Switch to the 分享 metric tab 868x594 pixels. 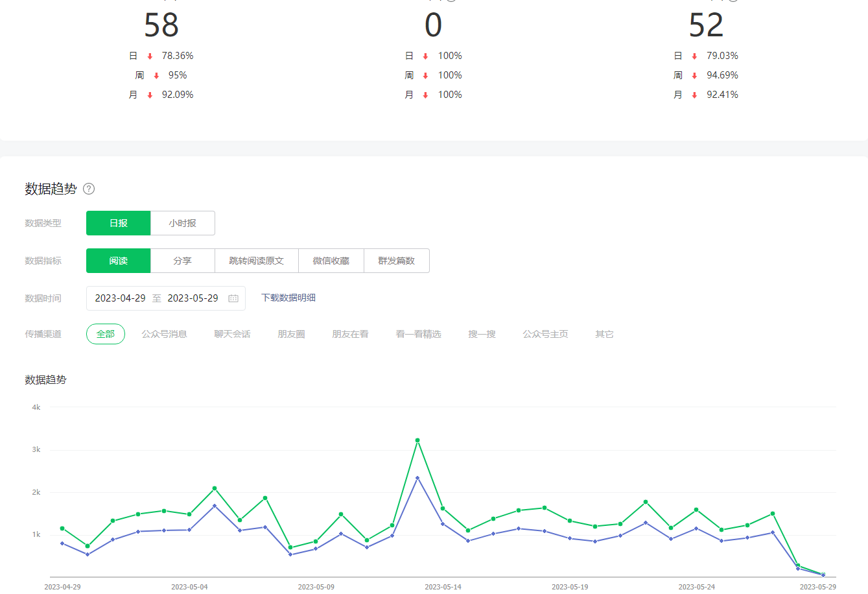coord(182,261)
